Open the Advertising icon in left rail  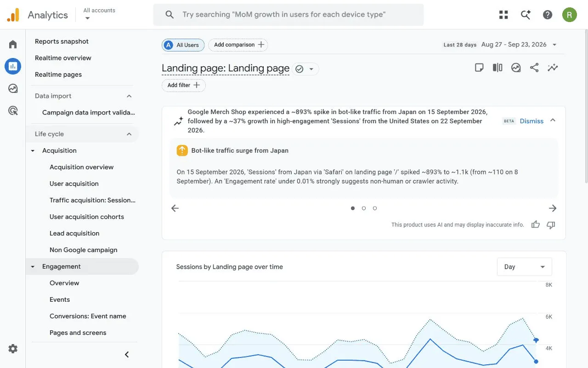[x=13, y=110]
